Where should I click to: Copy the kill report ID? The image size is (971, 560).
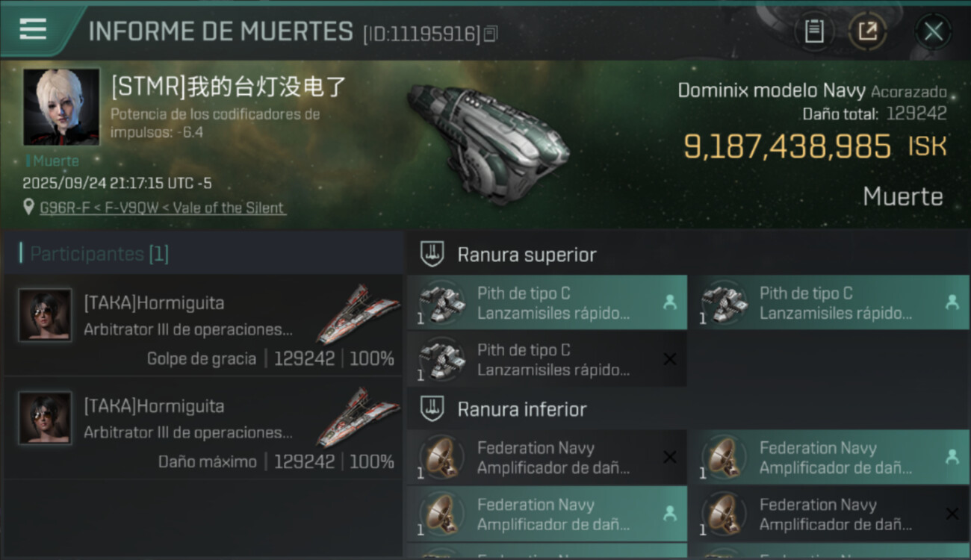click(x=490, y=34)
